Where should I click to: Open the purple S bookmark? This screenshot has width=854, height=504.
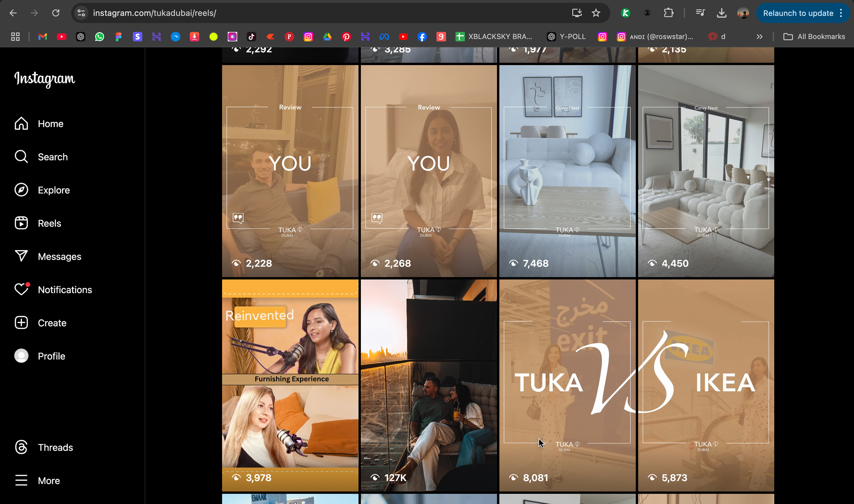click(x=138, y=37)
